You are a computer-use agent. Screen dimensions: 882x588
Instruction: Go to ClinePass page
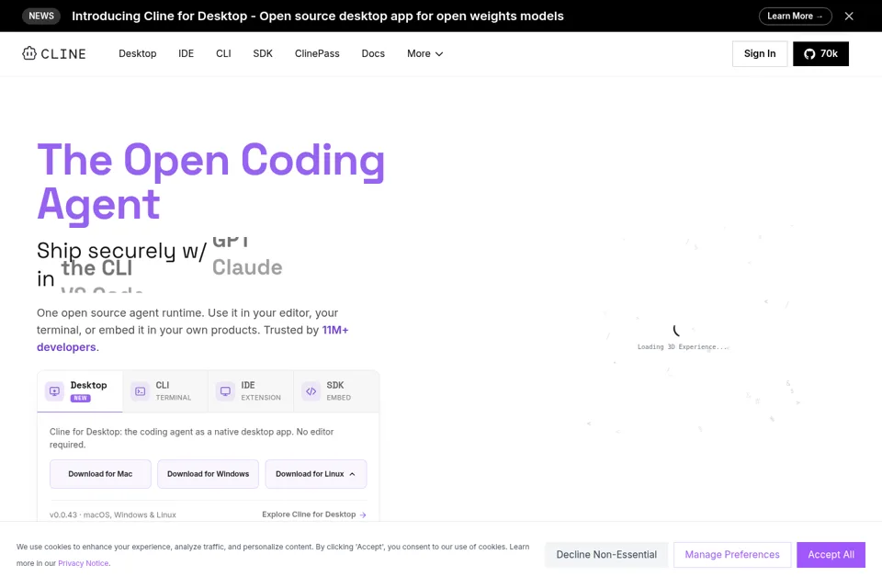pos(317,53)
